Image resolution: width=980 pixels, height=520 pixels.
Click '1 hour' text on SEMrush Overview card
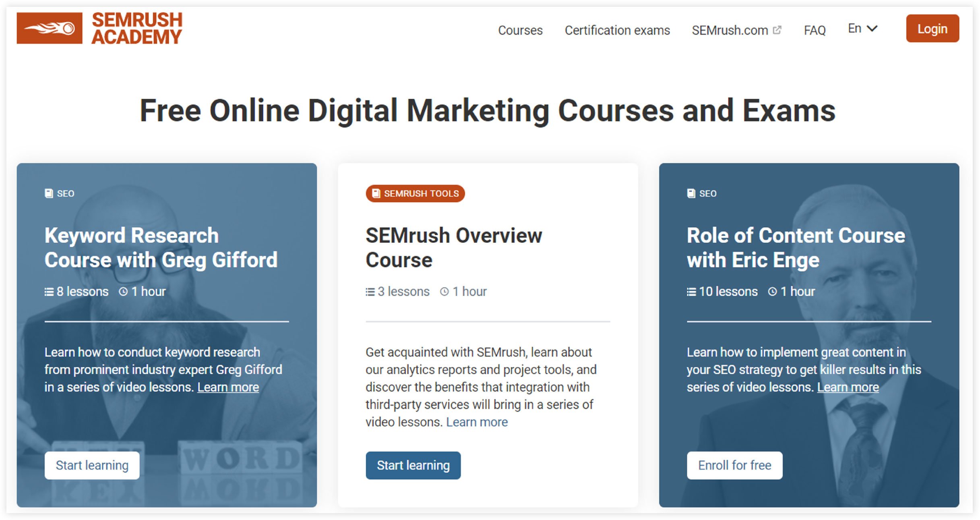click(x=469, y=291)
